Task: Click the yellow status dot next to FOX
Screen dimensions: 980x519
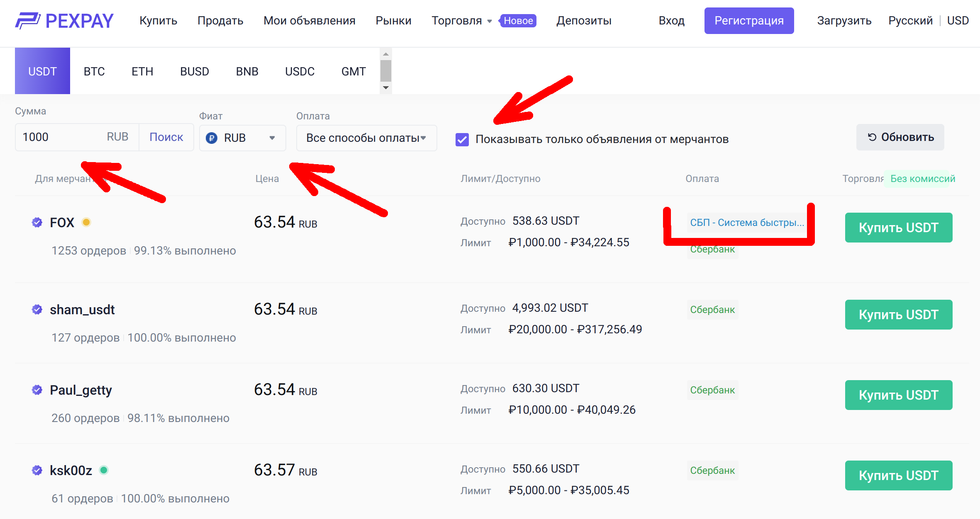Action: (86, 223)
